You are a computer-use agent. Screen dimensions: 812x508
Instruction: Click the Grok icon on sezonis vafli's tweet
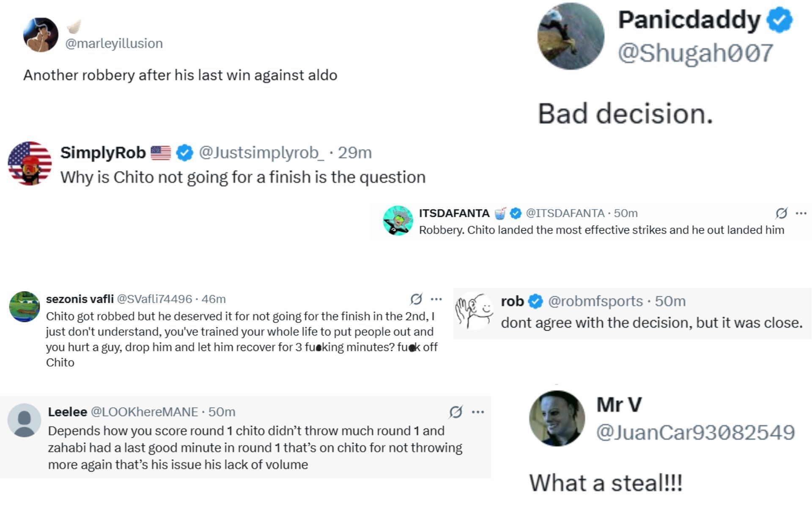(416, 299)
